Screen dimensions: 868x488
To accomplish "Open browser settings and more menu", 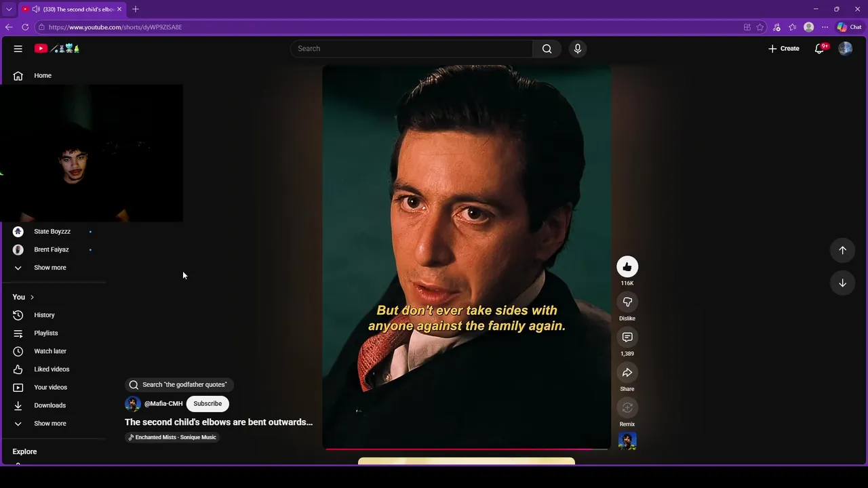I will click(825, 27).
